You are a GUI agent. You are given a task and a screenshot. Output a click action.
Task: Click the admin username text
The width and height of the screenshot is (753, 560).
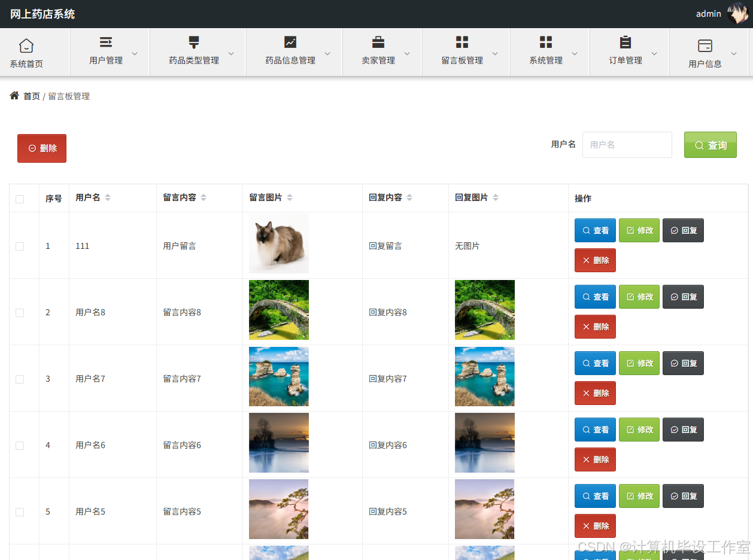[709, 14]
